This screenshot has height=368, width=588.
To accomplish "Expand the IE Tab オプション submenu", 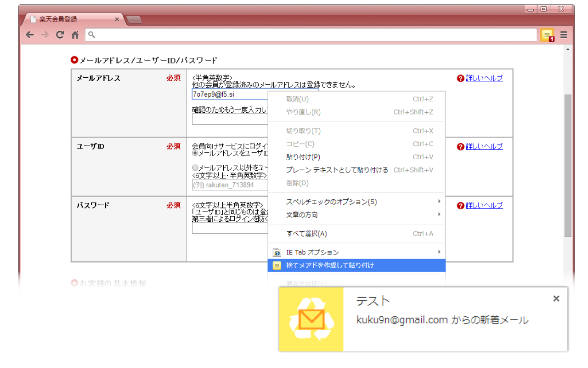I will click(312, 252).
